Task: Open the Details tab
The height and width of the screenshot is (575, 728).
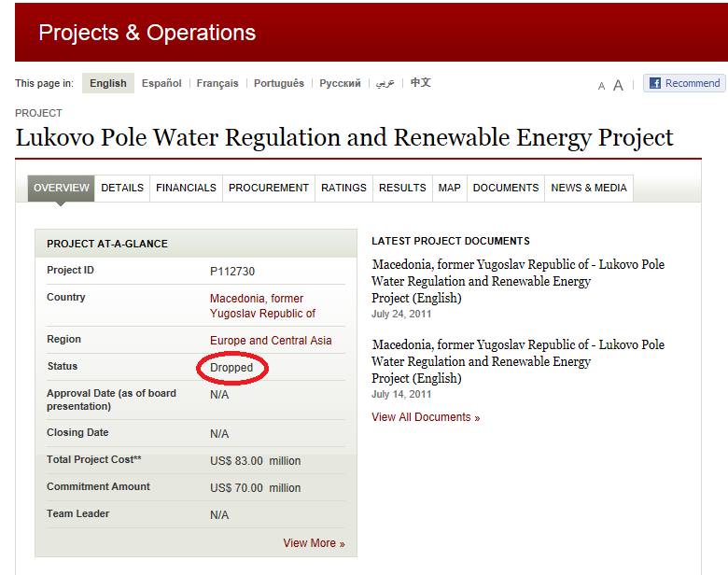Action: (122, 188)
